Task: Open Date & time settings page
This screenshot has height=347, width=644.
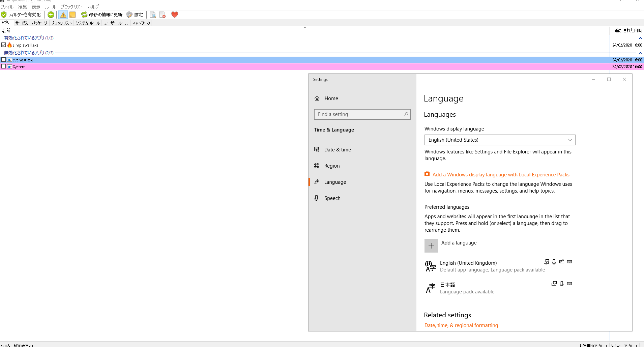Action: (x=362, y=149)
